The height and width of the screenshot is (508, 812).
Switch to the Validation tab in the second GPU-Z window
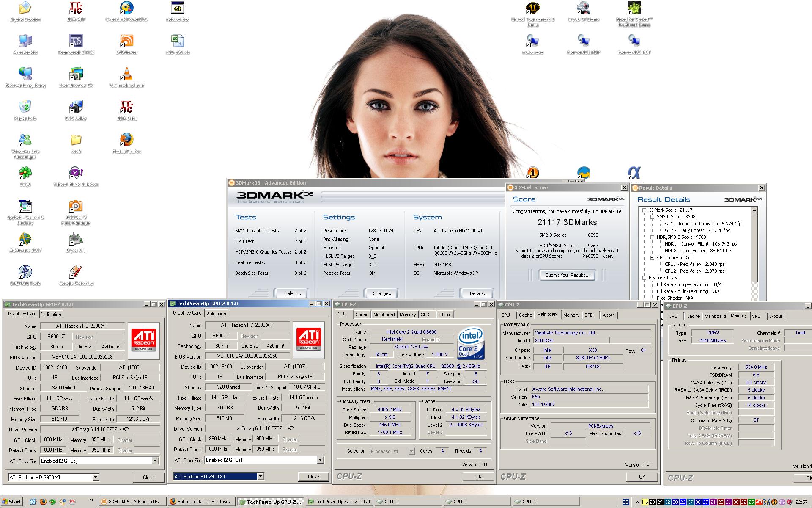pos(216,313)
